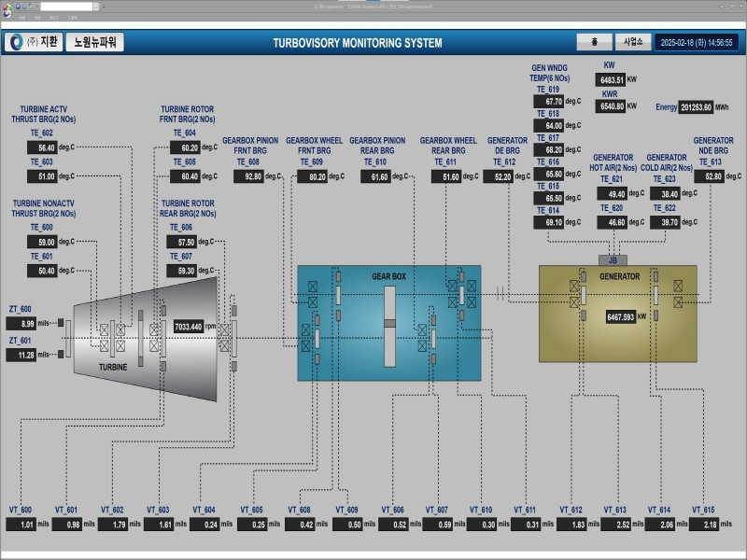Select ZT_600 position value 8.99
Viewport: 747px width, 560px height.
click(x=21, y=323)
